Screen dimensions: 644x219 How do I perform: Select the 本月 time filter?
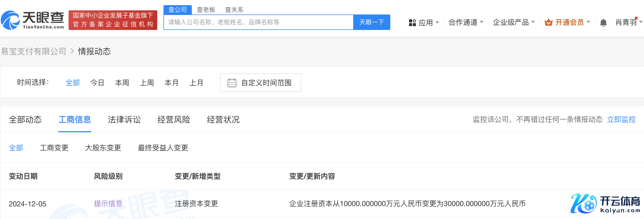coord(171,83)
